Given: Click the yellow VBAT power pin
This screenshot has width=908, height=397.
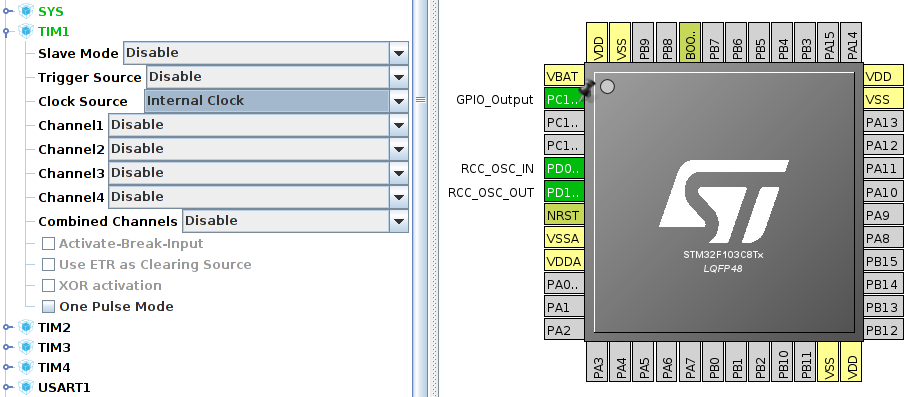Looking at the screenshot, I should coord(564,76).
